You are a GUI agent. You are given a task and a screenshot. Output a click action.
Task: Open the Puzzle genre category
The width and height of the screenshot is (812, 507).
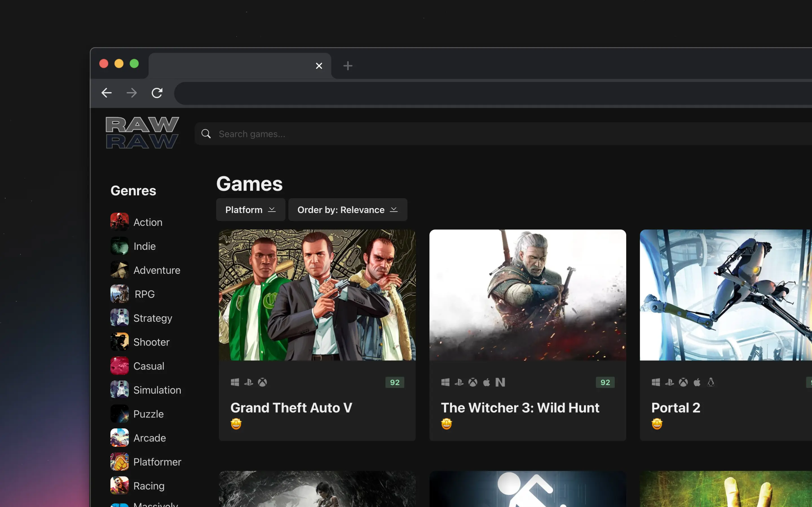148,414
